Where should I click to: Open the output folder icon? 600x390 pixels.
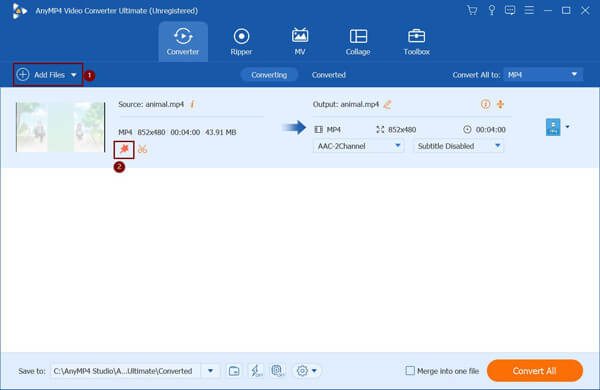[x=234, y=371]
